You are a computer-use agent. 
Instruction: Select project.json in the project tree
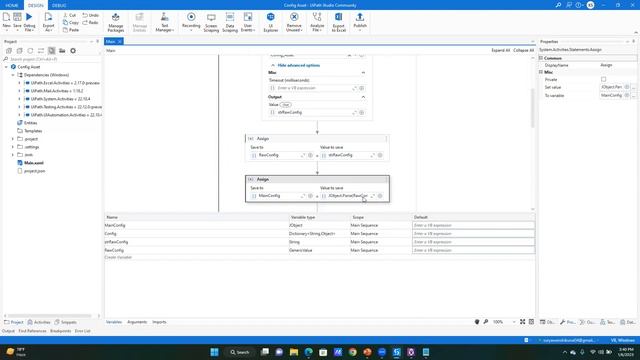(x=34, y=171)
